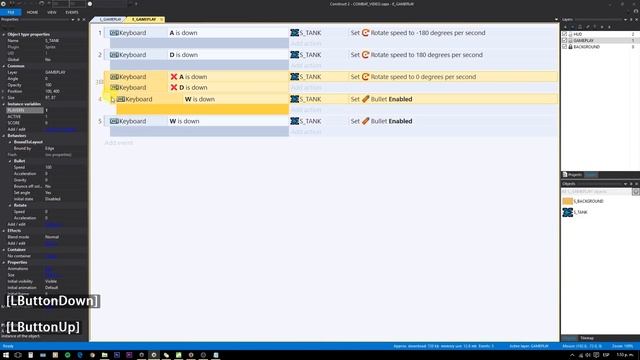Click Keyboard icon in event 4 sub-event
Image resolution: width=640 pixels, height=360 pixels.
(121, 99)
